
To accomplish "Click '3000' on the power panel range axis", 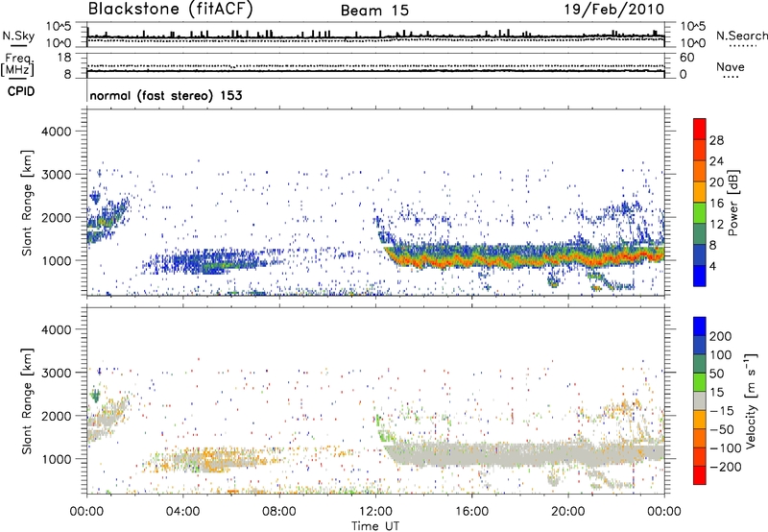I will click(57, 175).
